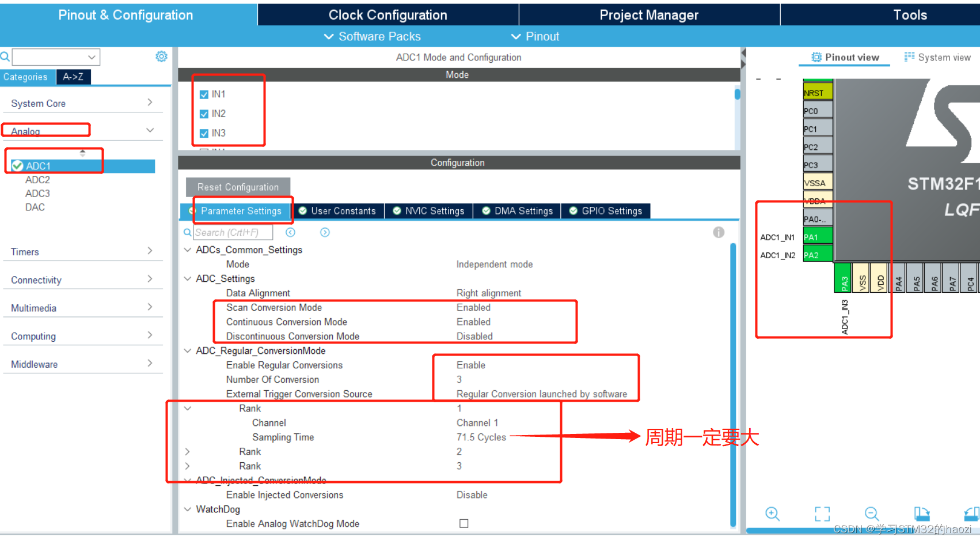Open the Clock Configuration tab
980x540 pixels.
pyautogui.click(x=388, y=15)
